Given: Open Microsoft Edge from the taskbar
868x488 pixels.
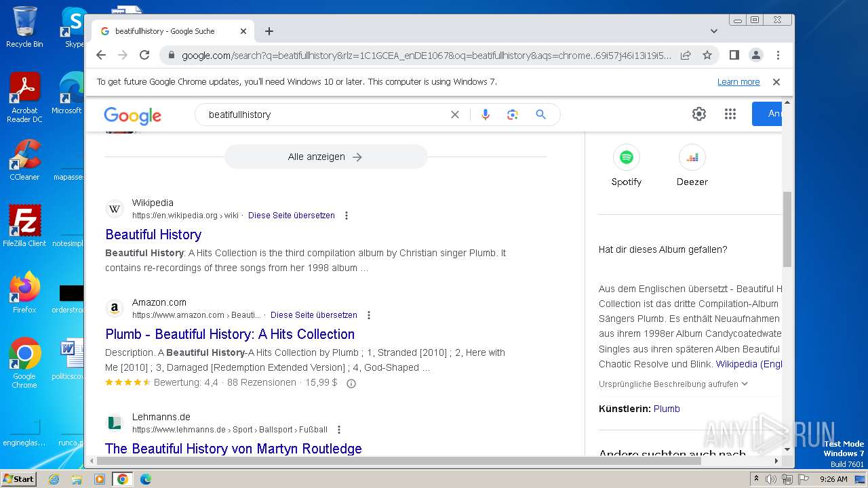Looking at the screenshot, I should [x=145, y=479].
